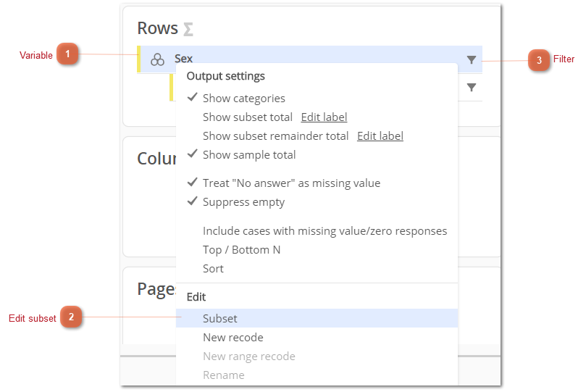Toggle Suppress empty option
This screenshot has height=392, width=586.
[243, 202]
